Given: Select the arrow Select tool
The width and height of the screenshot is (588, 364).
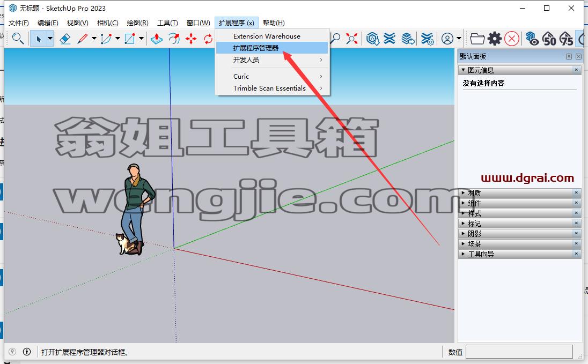Looking at the screenshot, I should [38, 38].
